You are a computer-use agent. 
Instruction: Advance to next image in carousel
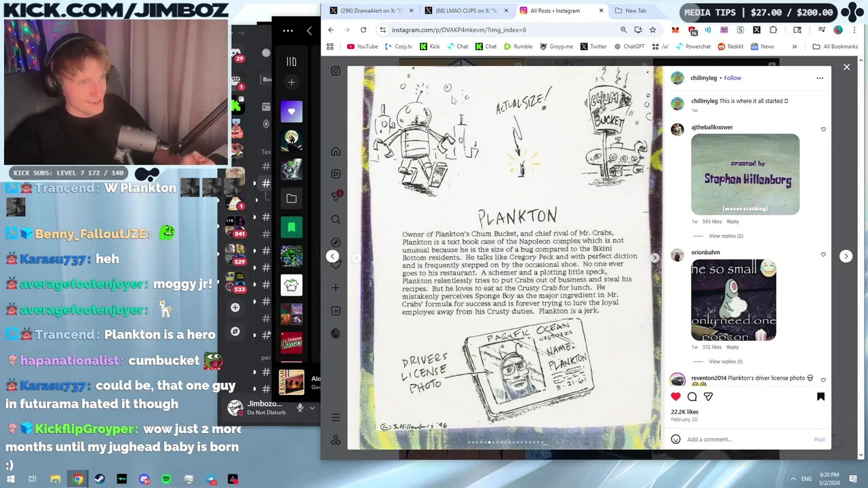pos(654,258)
